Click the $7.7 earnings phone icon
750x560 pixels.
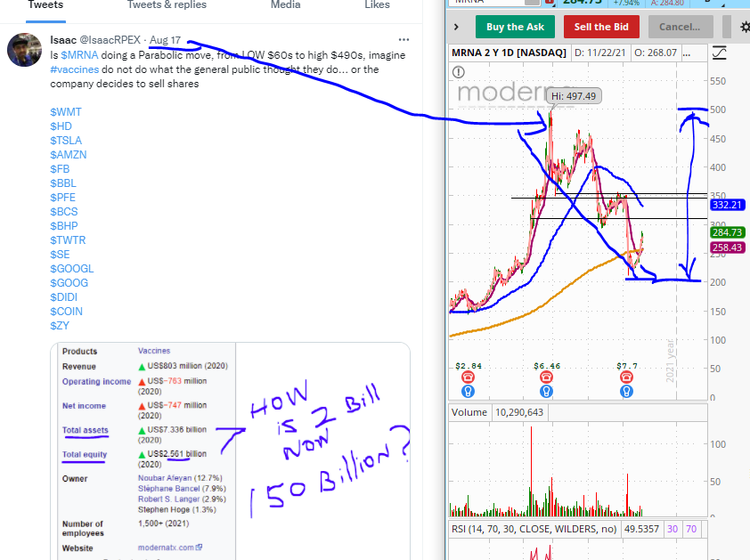tap(626, 377)
